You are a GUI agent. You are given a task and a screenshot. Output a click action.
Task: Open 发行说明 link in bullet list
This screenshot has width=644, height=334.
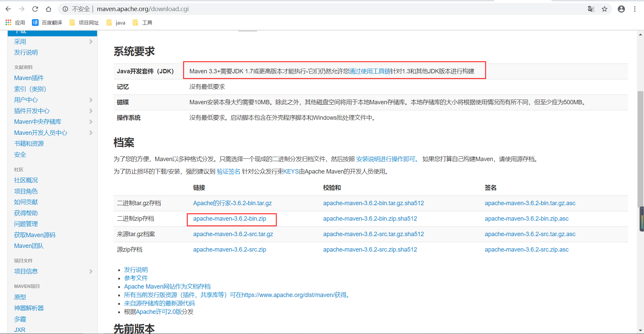[136, 270]
